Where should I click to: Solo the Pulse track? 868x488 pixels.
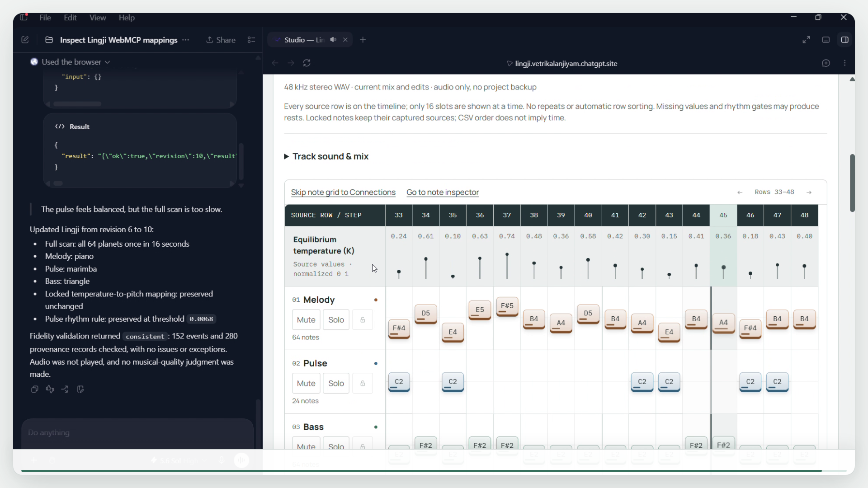click(x=336, y=383)
